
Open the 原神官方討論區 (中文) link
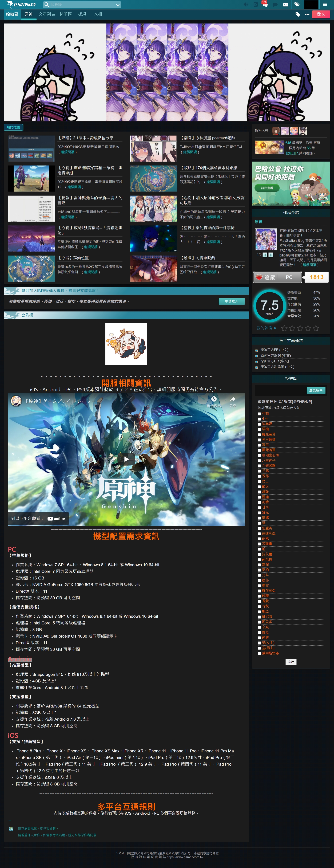(x=277, y=367)
